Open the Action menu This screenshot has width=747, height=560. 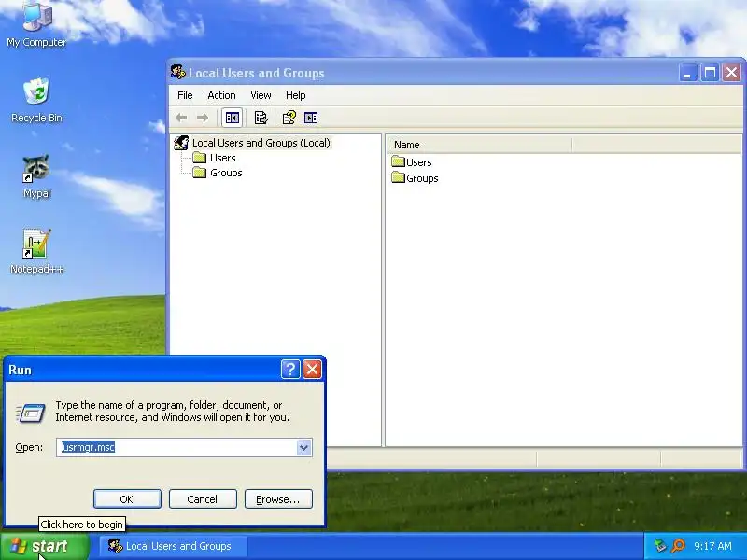click(x=221, y=95)
